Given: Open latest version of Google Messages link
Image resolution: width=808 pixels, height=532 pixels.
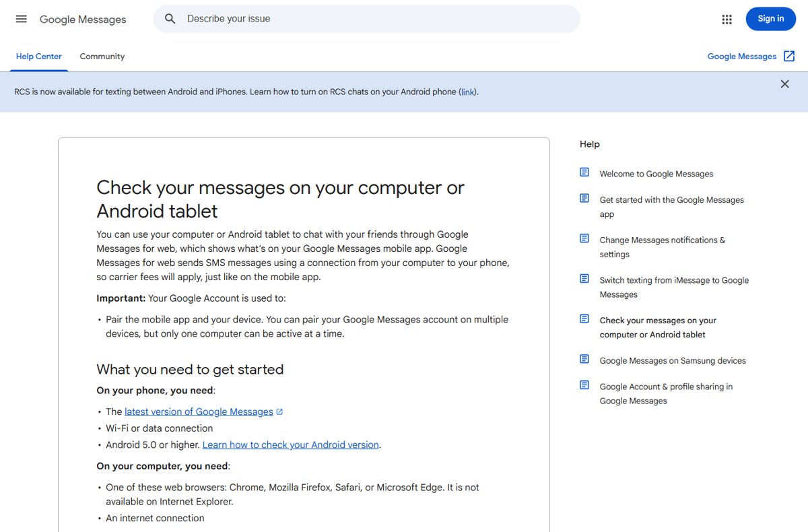Looking at the screenshot, I should pyautogui.click(x=199, y=411).
